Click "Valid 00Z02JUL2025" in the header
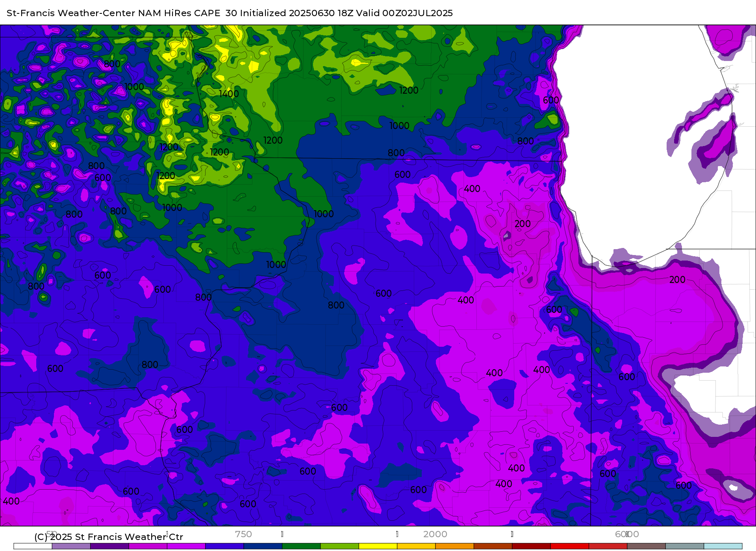 pyautogui.click(x=404, y=13)
